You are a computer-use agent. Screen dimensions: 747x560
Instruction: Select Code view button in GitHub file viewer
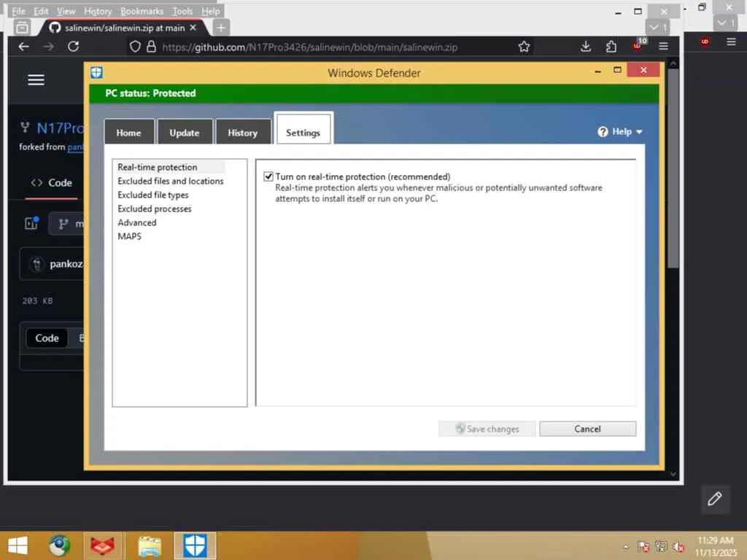pyautogui.click(x=47, y=338)
